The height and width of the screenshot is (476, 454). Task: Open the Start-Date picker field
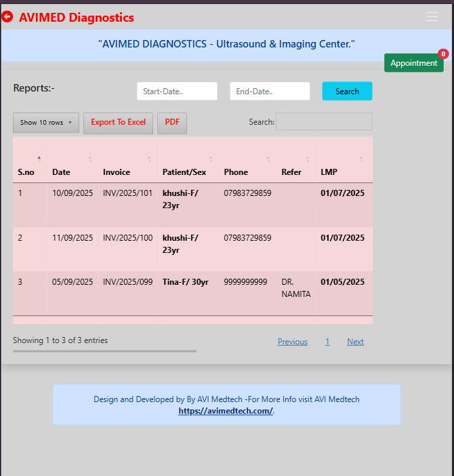tap(177, 92)
